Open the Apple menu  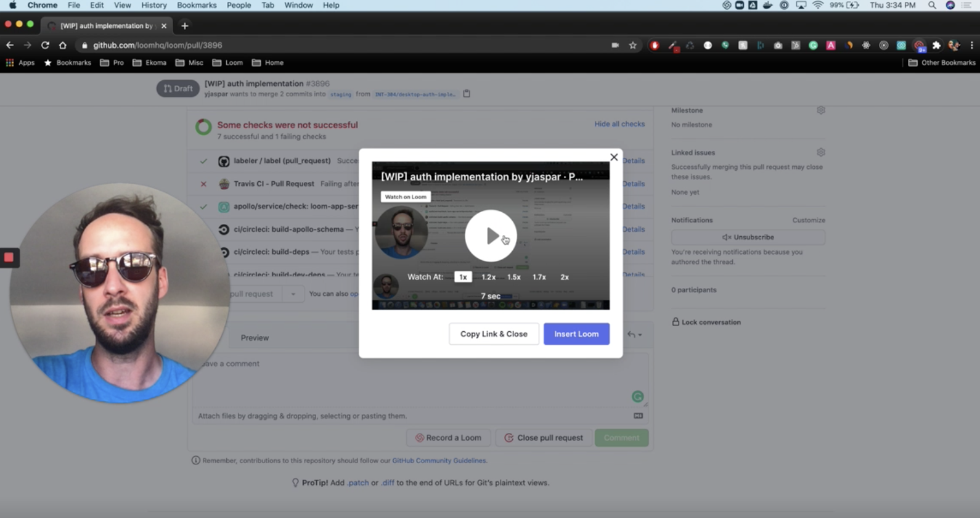[x=12, y=5]
